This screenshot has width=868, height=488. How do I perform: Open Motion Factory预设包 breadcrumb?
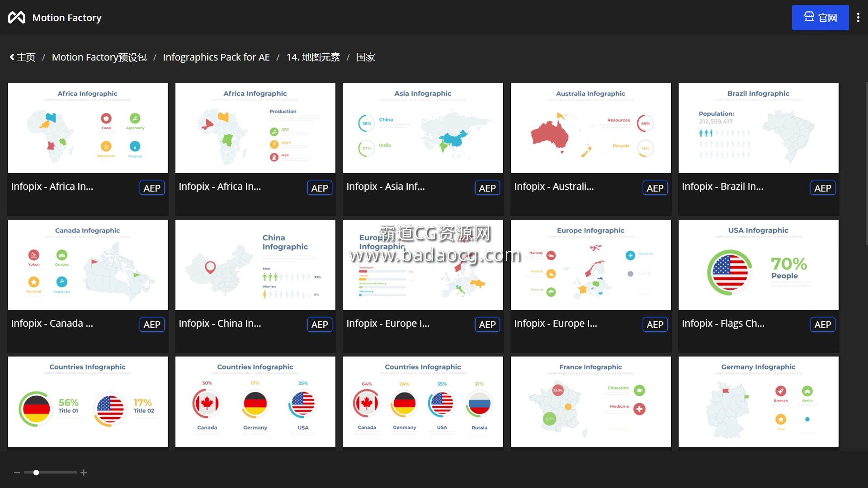(99, 57)
